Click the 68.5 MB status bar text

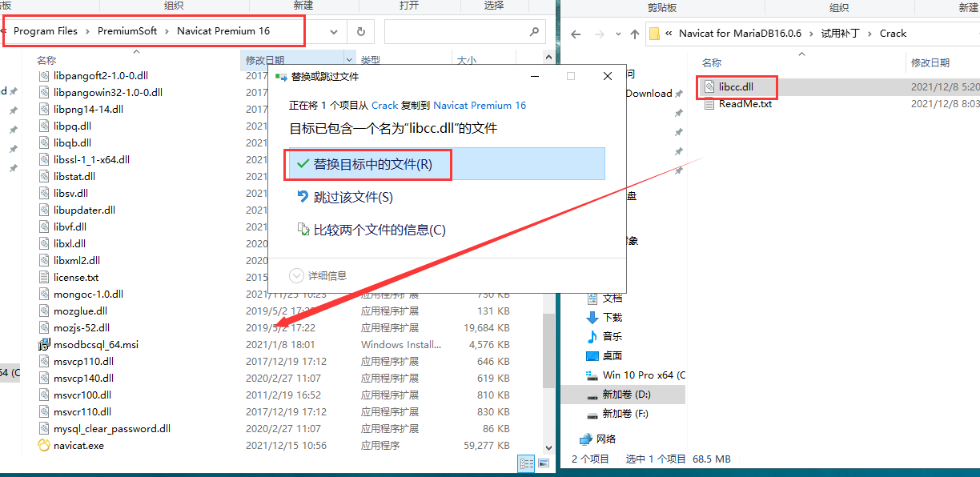click(x=712, y=459)
